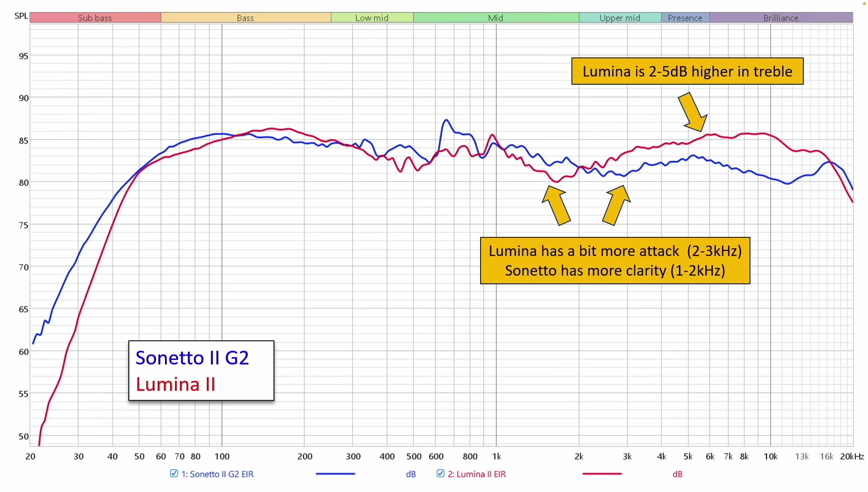This screenshot has width=868, height=492.
Task: Click the blue dB value label
Action: tap(410, 474)
